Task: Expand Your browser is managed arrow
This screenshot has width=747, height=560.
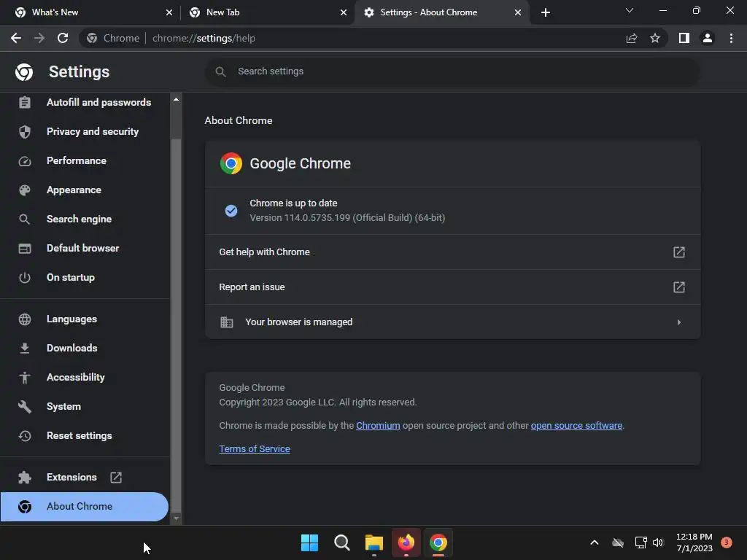Action: point(679,322)
